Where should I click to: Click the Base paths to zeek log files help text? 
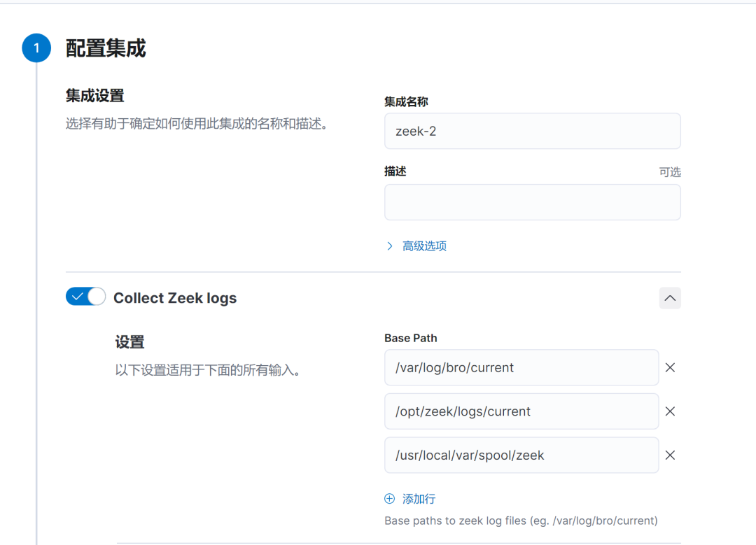(x=521, y=521)
